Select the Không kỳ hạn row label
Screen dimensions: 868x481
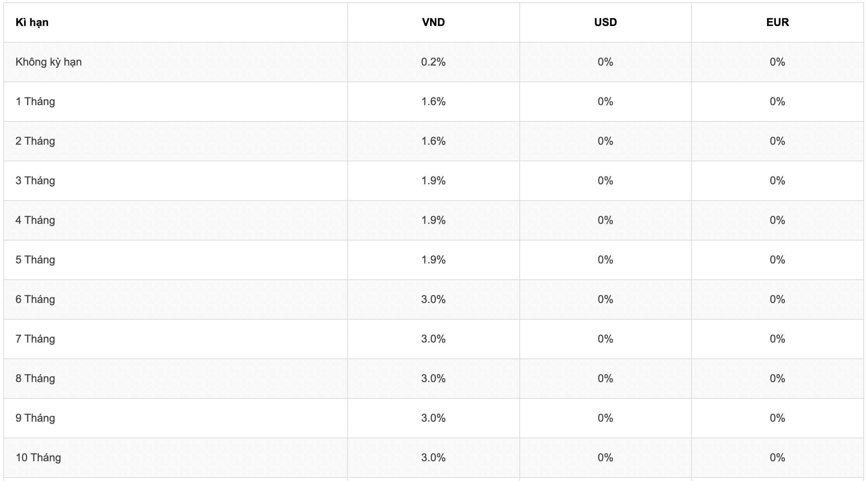(x=48, y=62)
